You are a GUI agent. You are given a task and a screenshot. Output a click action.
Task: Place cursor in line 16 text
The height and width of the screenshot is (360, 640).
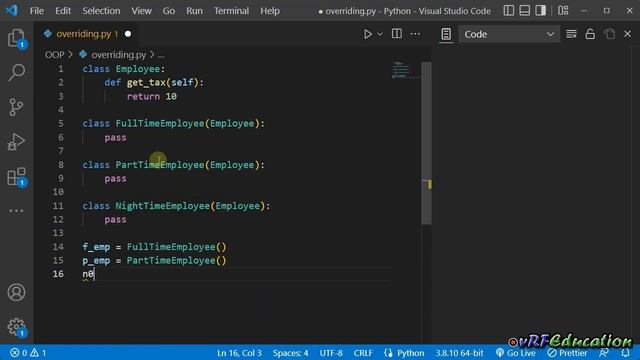click(88, 274)
